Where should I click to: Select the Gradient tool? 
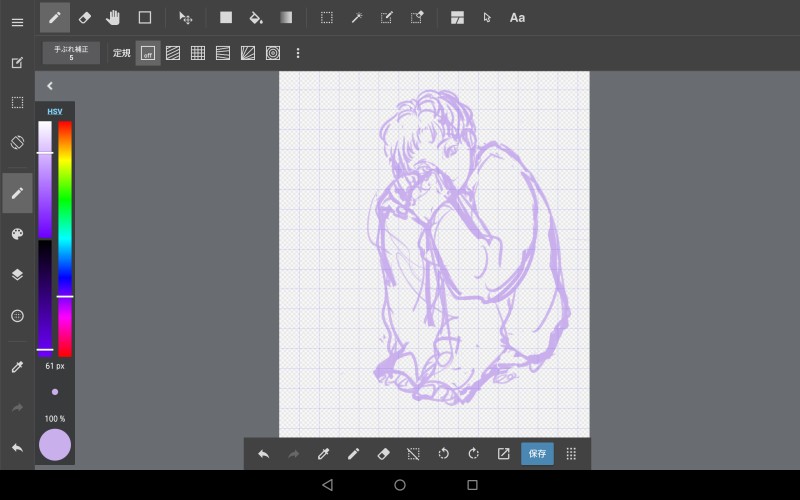pos(286,18)
